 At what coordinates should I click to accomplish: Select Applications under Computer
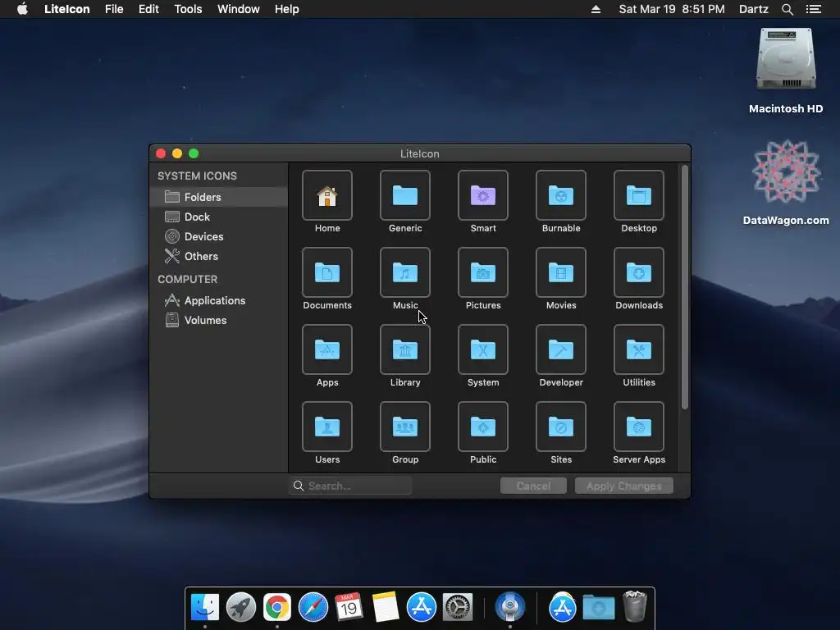(218, 300)
